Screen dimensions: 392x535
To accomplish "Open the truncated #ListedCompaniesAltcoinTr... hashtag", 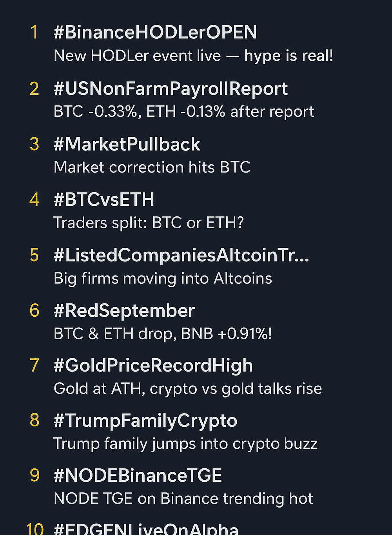I will 181,255.
